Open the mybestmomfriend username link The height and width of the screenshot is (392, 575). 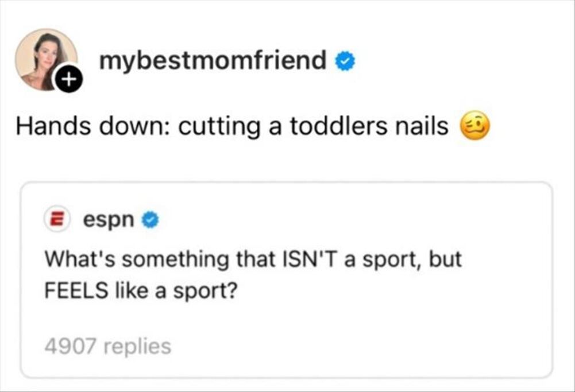click(x=213, y=60)
